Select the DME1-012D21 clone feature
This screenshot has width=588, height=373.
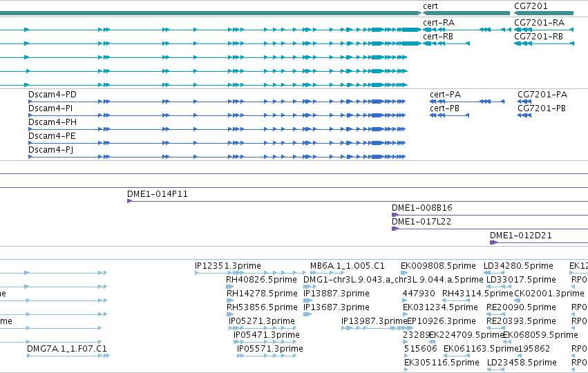(520, 236)
